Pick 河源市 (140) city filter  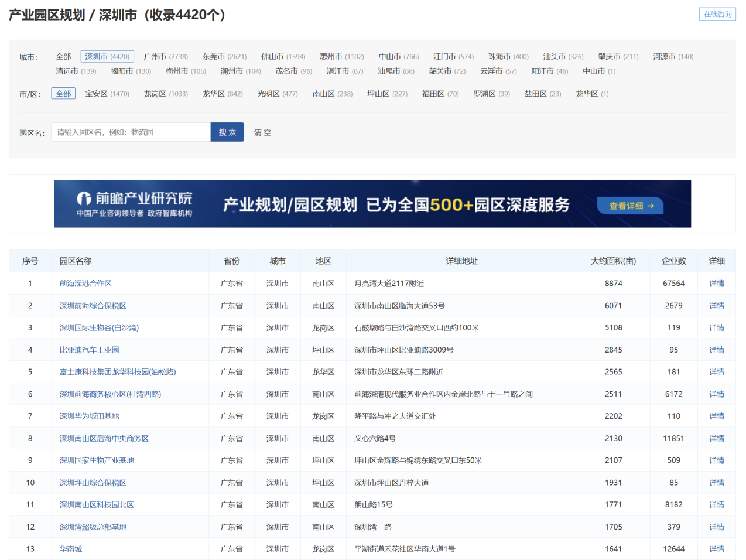(673, 57)
